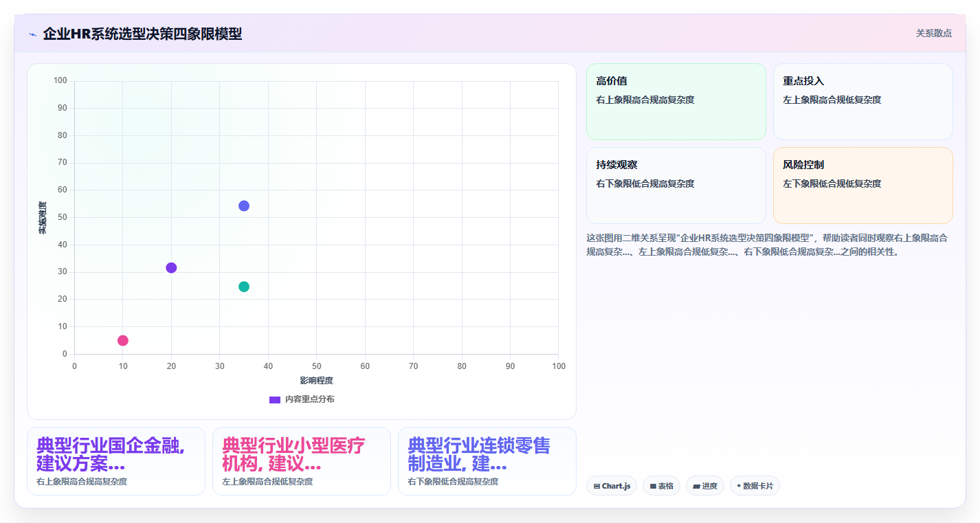Click the teal scatter point at 35
Screen dimensions: 980x523
pyautogui.click(x=244, y=287)
